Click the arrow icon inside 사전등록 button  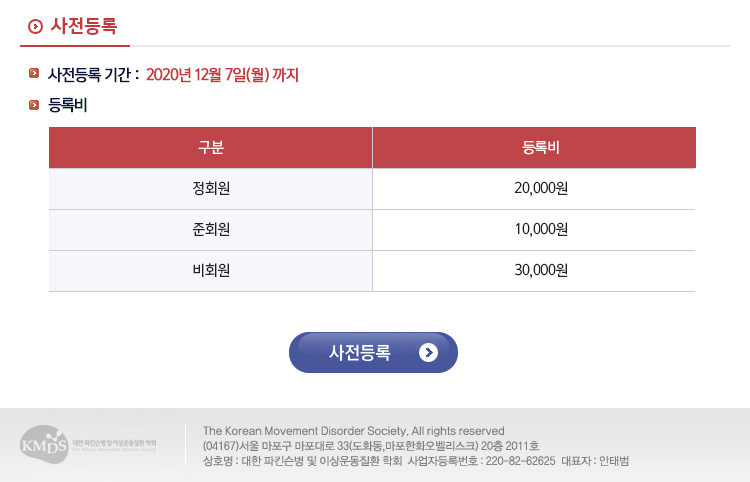coord(428,352)
